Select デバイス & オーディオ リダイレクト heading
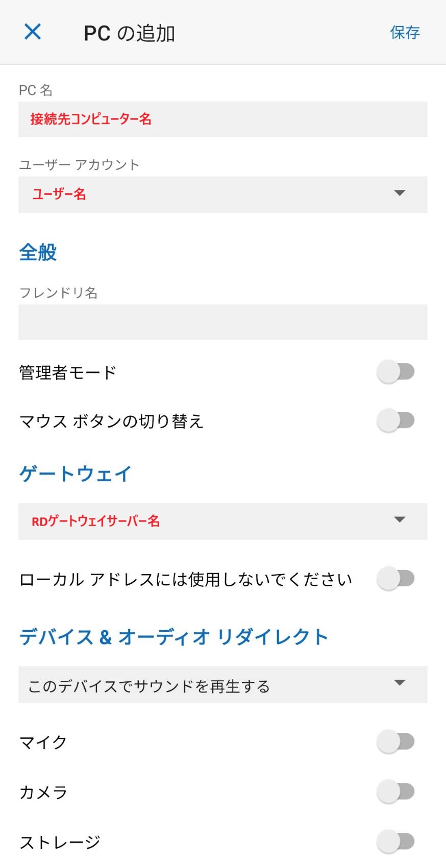The height and width of the screenshot is (868, 446). pyautogui.click(x=174, y=637)
